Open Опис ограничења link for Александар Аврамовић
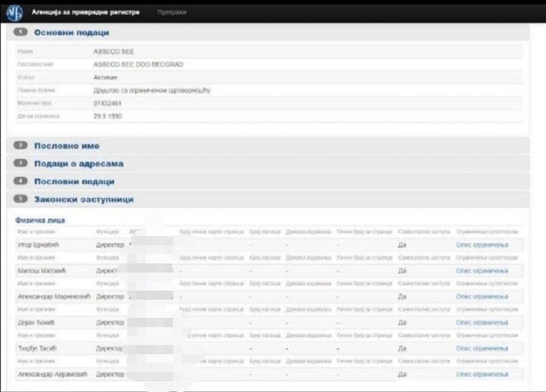The height and width of the screenshot is (392, 546). pyautogui.click(x=482, y=374)
